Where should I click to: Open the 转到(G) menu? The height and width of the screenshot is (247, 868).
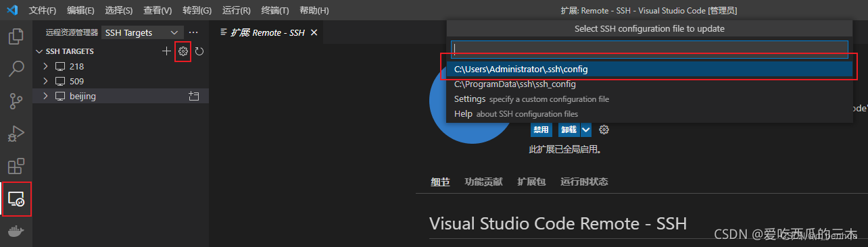tap(197, 11)
